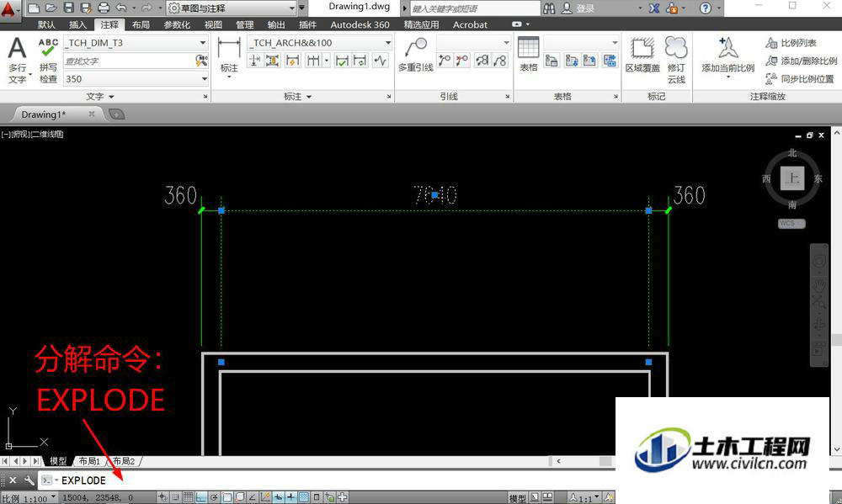842x504 pixels.
Task: Click the add leader icon
Action: pyautogui.click(x=444, y=61)
